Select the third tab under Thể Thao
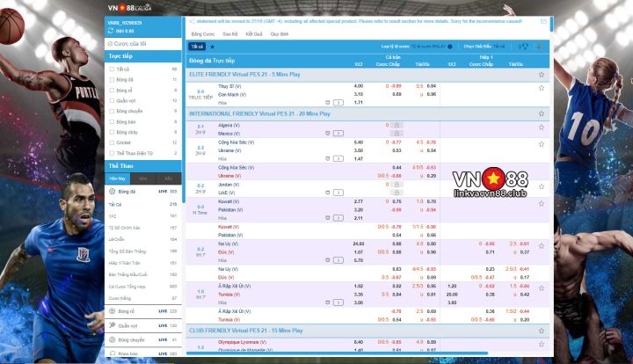Image resolution: width=633 pixels, height=364 pixels. click(x=168, y=178)
